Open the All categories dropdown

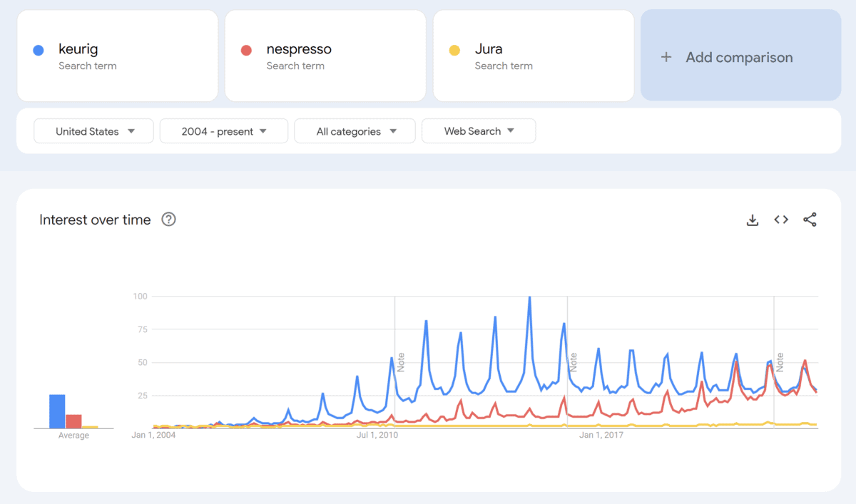355,130
